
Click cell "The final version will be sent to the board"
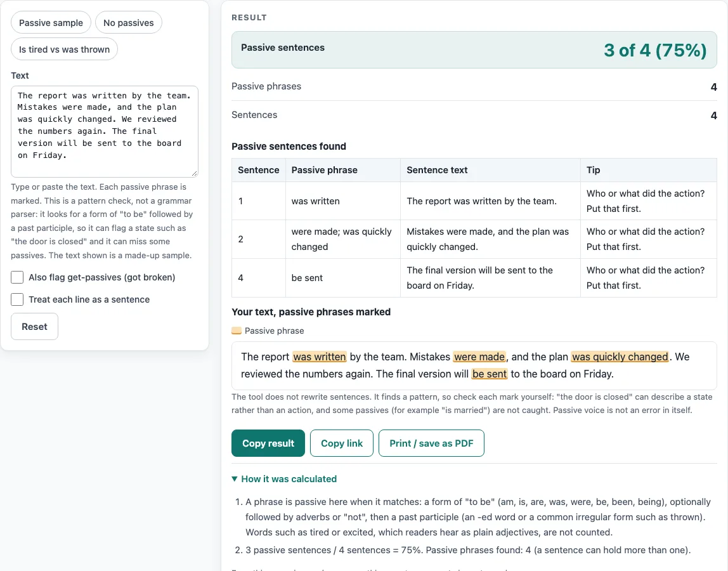[490, 278]
